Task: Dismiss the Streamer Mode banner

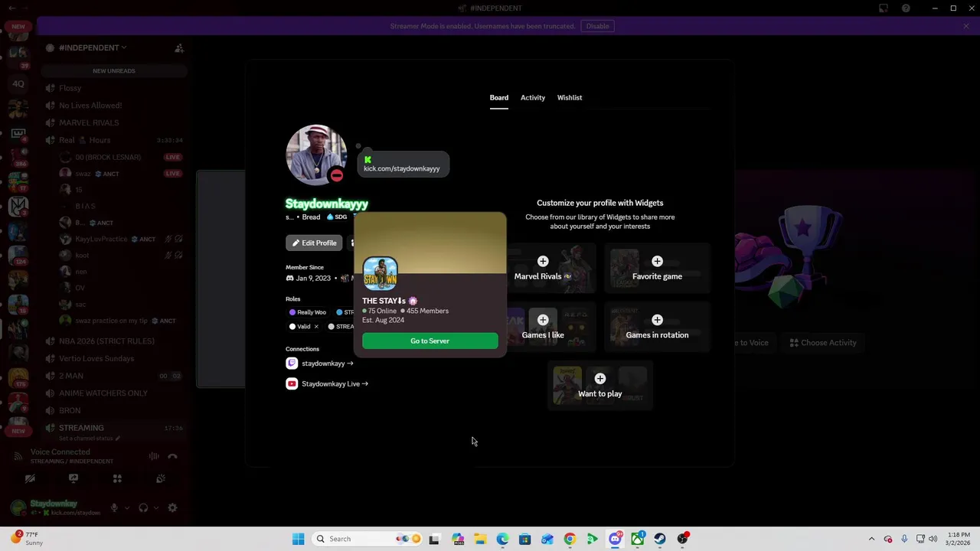Action: [966, 26]
